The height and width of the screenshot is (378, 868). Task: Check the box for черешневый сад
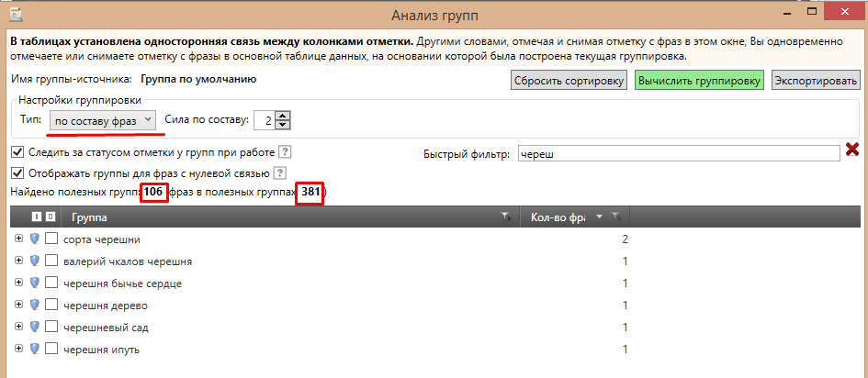pos(51,328)
